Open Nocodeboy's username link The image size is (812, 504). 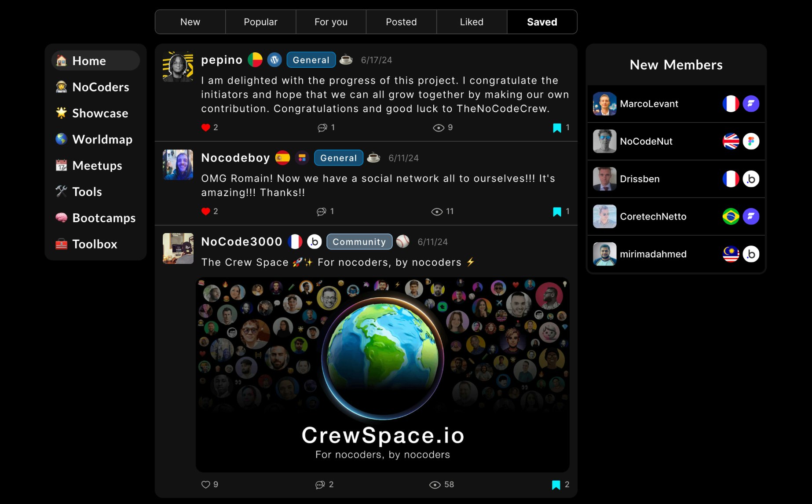[235, 158]
